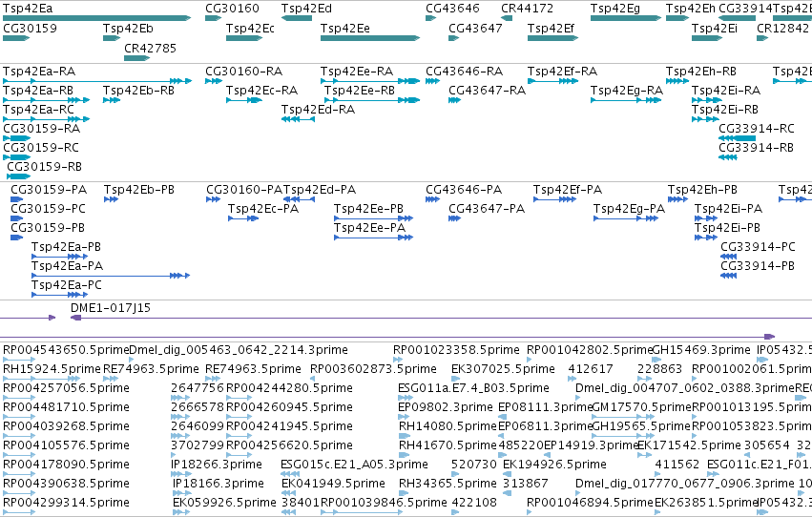Image resolution: width=812 pixels, height=517 pixels.
Task: Select the IP18266.3prime EST label
Action: (x=217, y=465)
